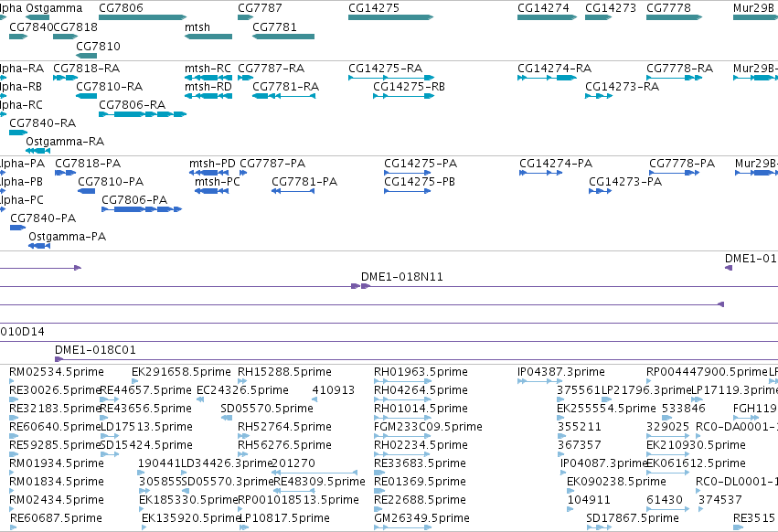778x532 pixels.
Task: Select the 374537 EST label
Action: pyautogui.click(x=720, y=500)
